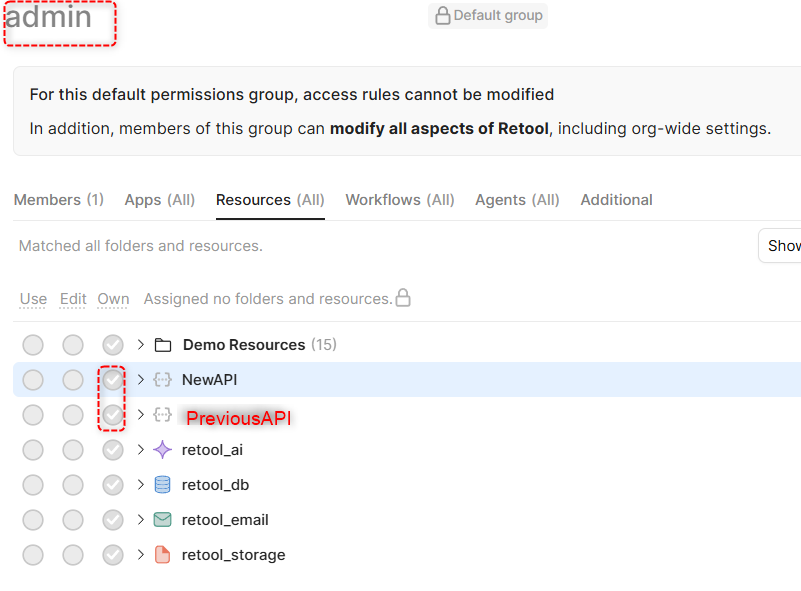This screenshot has width=801, height=591.
Task: Toggle Edit permission for retool_db
Action: tap(73, 485)
